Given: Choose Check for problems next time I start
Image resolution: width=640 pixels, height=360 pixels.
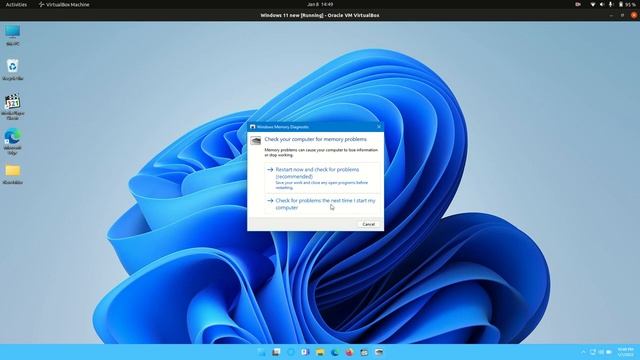Looking at the screenshot, I should coord(322,204).
